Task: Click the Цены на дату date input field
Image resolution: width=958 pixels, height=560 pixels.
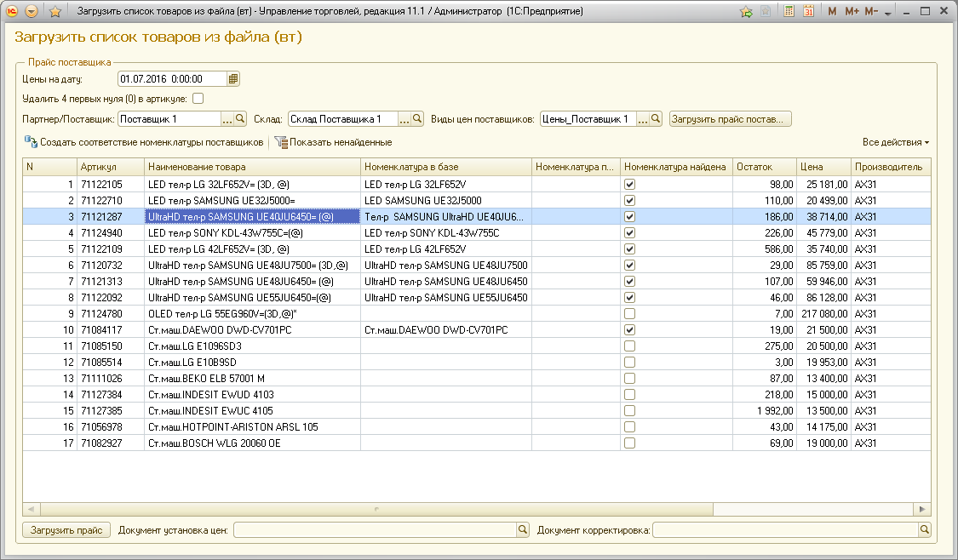Action: pos(172,79)
